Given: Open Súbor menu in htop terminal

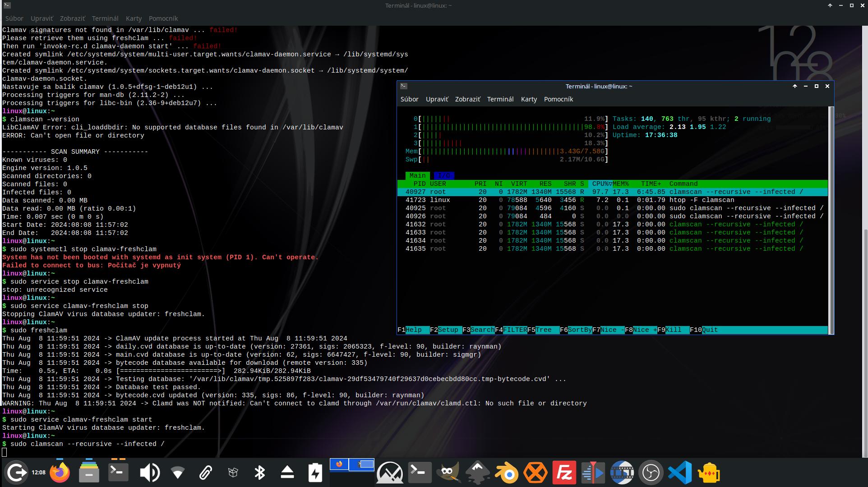Looking at the screenshot, I should pyautogui.click(x=409, y=99).
